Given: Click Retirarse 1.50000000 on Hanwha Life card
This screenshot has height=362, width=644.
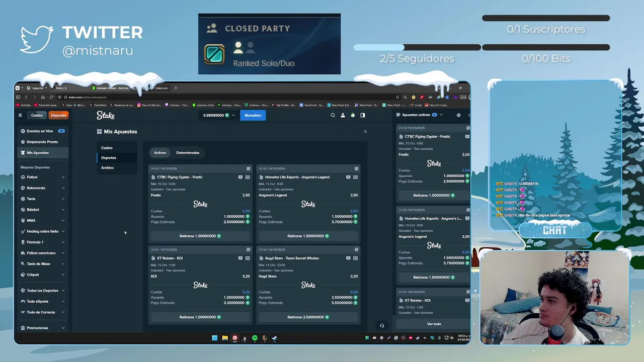Looking at the screenshot, I should tap(308, 236).
